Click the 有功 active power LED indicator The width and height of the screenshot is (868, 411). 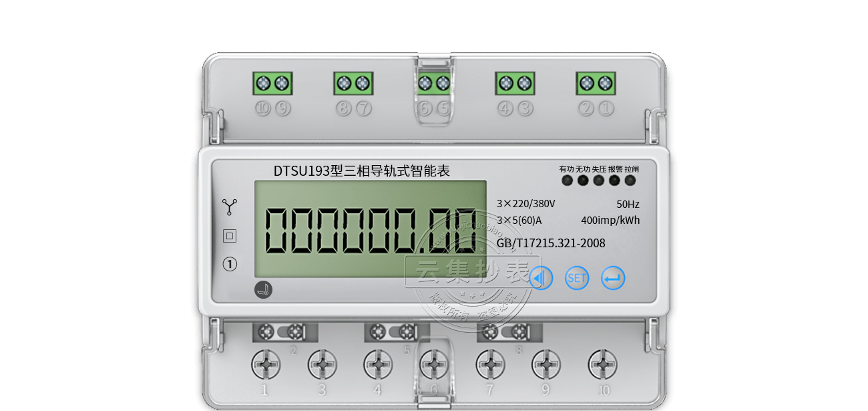[566, 180]
